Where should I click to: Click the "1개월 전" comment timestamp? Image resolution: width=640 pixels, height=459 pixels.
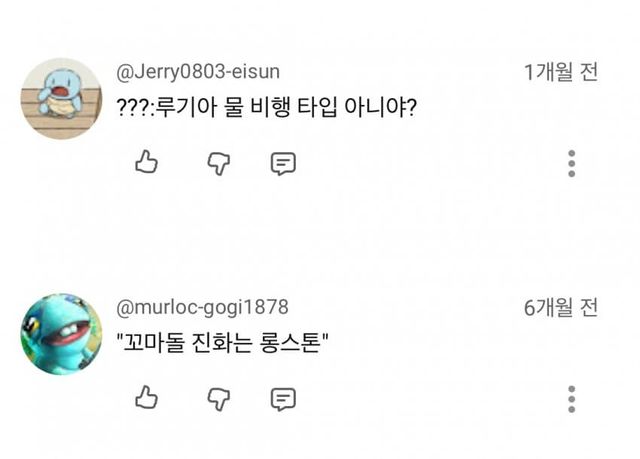pyautogui.click(x=561, y=72)
